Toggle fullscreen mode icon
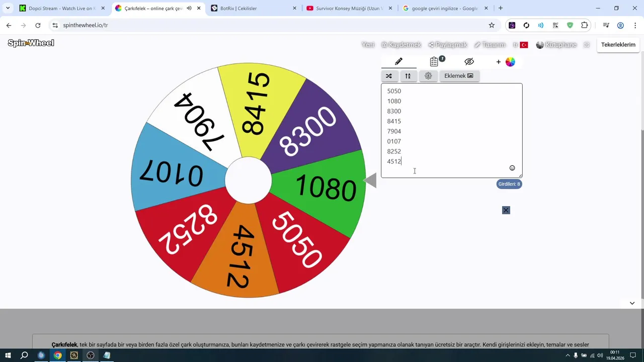 click(587, 45)
